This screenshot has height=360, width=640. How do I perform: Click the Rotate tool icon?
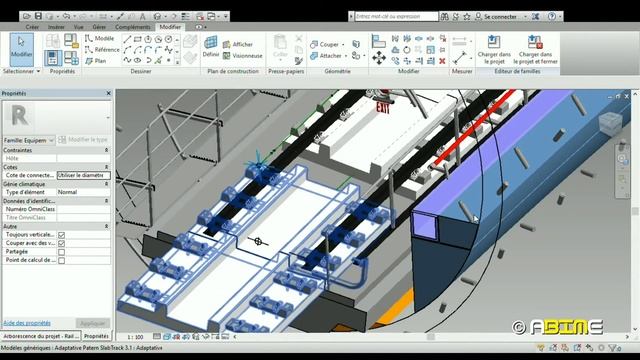click(x=407, y=50)
